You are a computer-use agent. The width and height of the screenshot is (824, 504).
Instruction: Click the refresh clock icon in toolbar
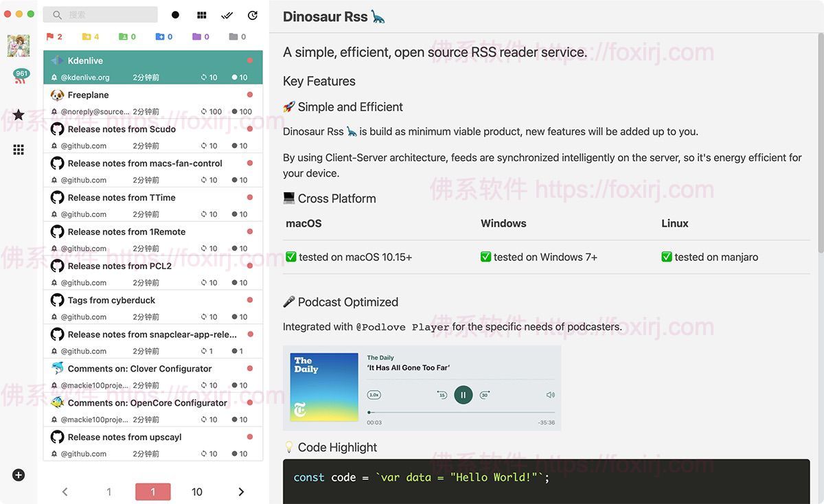(x=253, y=15)
